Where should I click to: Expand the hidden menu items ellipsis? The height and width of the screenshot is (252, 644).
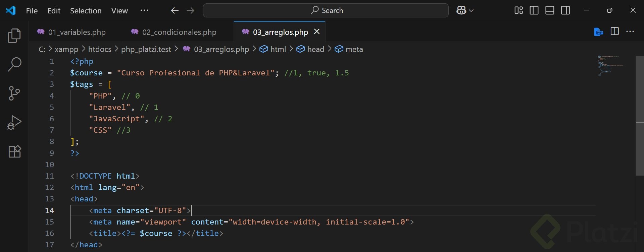coord(144,11)
